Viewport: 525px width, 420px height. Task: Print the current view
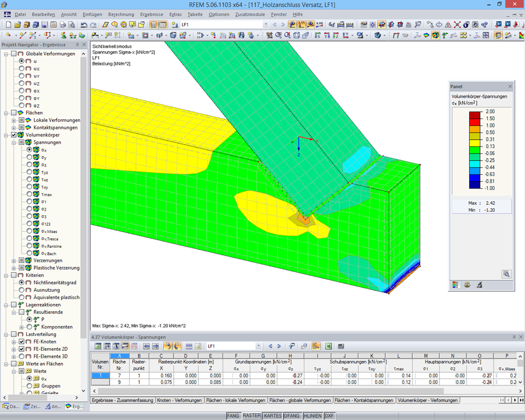point(62,25)
